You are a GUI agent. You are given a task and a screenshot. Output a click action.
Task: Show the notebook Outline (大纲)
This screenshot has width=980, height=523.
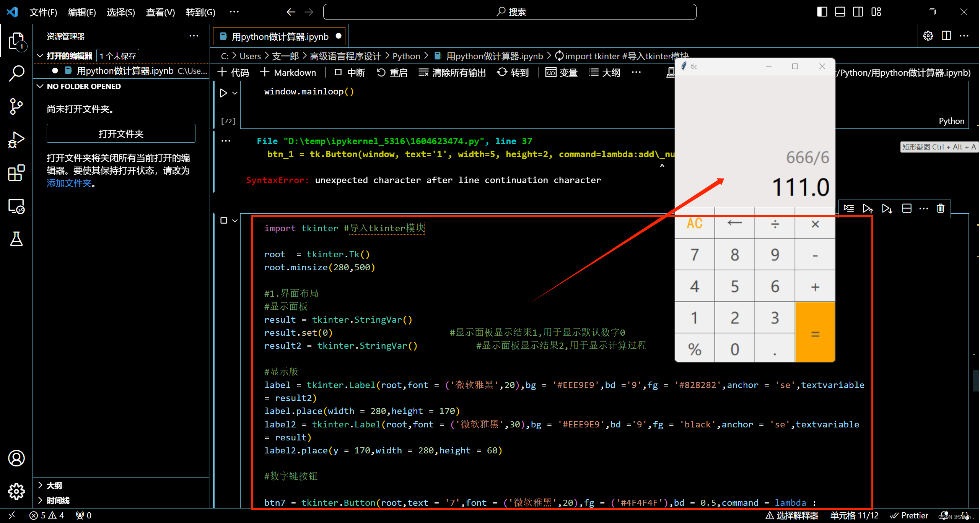pyautogui.click(x=604, y=72)
